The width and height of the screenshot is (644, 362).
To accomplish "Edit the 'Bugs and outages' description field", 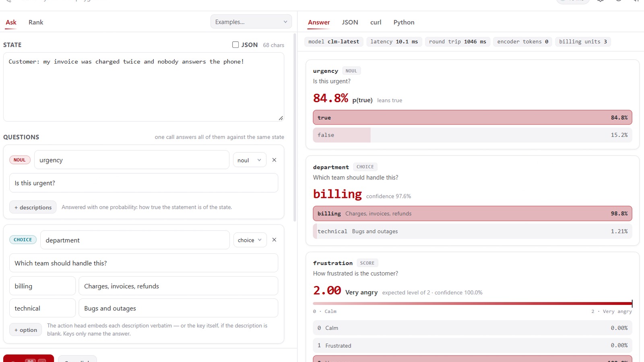I will coord(178,308).
